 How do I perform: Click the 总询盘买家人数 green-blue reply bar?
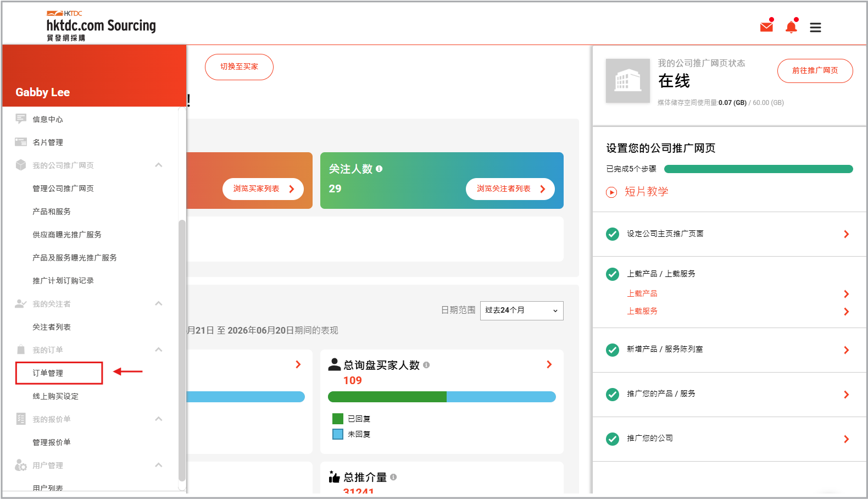(x=442, y=397)
